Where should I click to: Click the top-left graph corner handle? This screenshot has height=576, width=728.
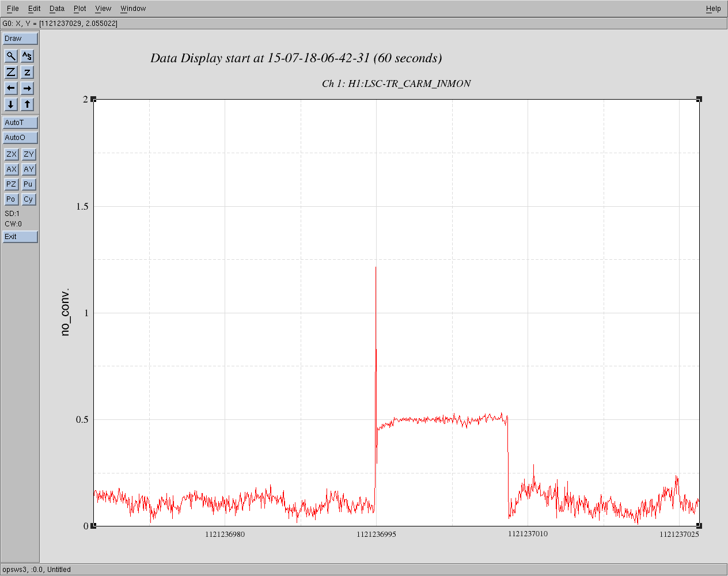(93, 99)
